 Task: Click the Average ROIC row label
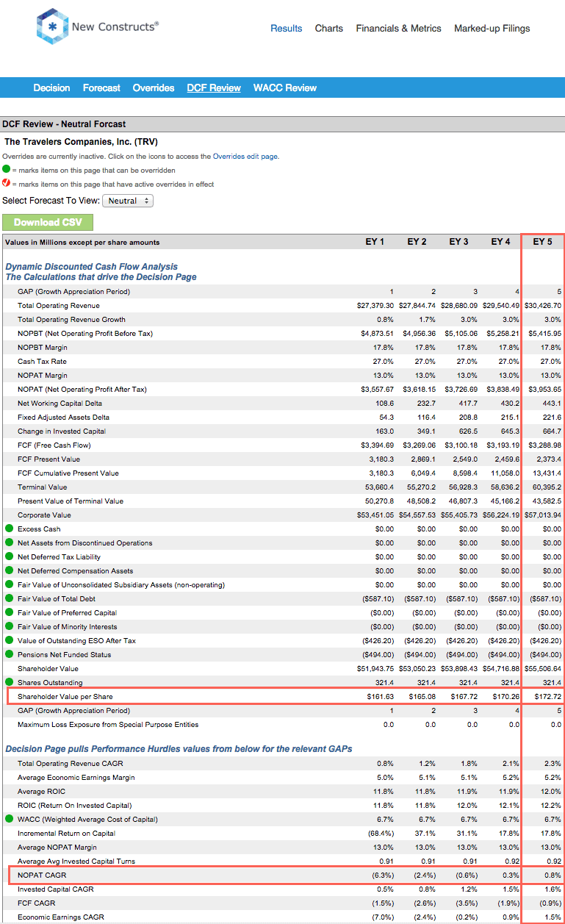41,791
